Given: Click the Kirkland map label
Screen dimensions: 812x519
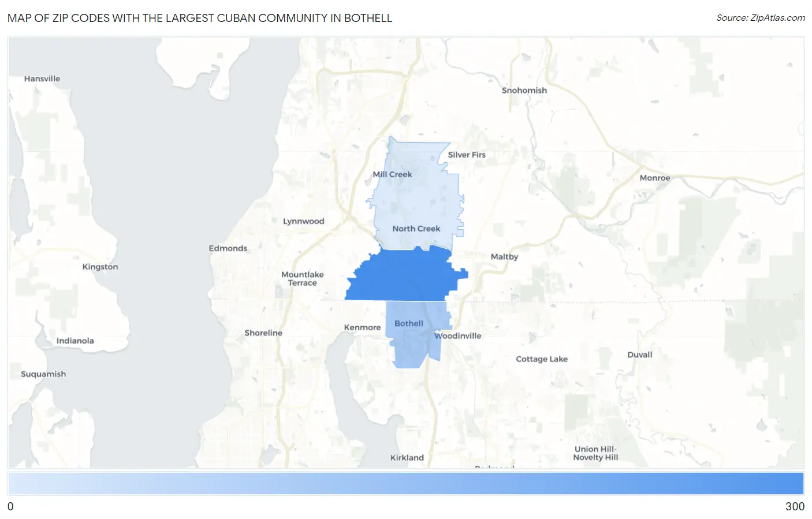Looking at the screenshot, I should point(407,458).
